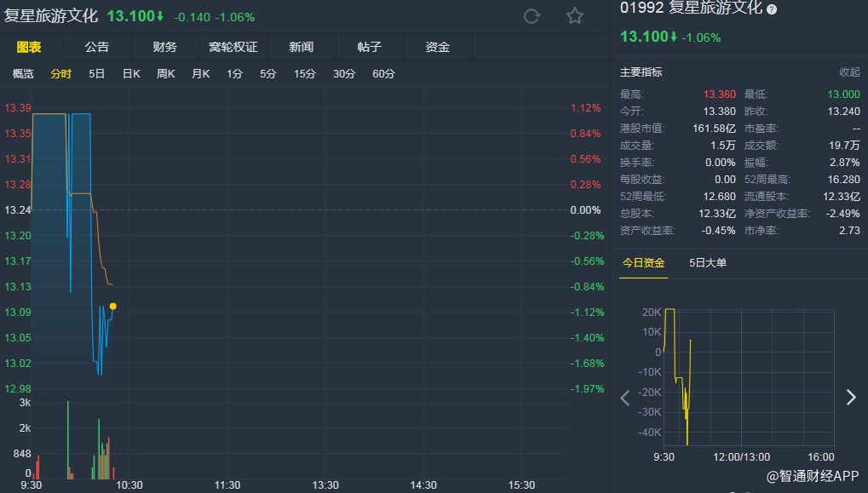Go to previous chart with left arrow
The width and height of the screenshot is (868, 493).
625,398
